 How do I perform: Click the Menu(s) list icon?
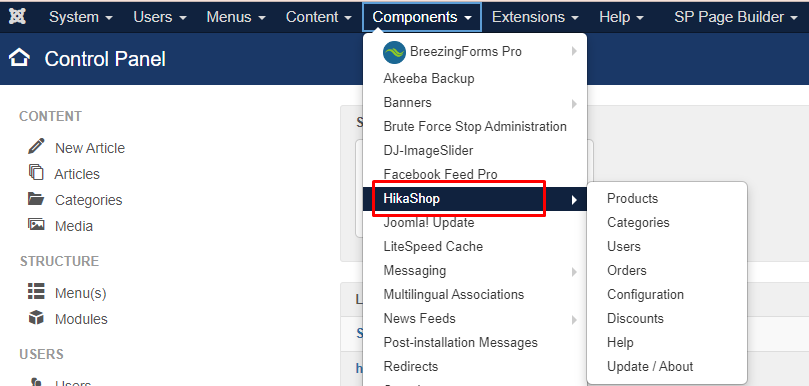[x=36, y=292]
